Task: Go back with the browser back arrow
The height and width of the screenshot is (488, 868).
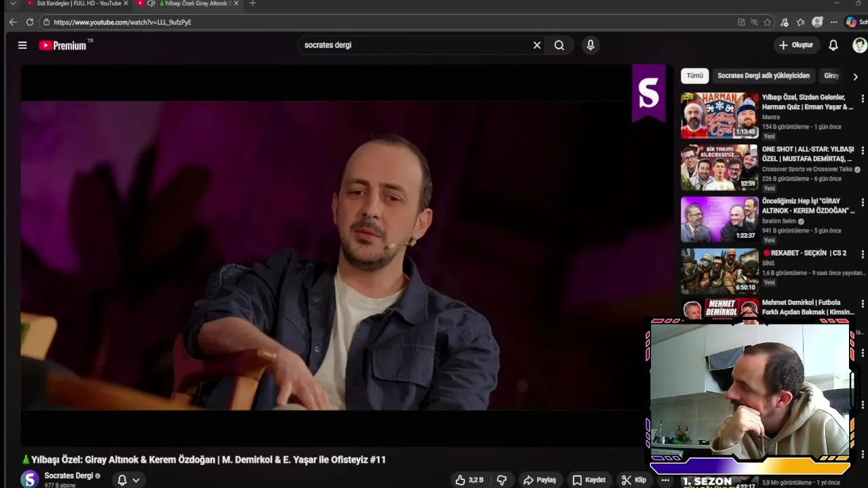Action: pos(13,22)
